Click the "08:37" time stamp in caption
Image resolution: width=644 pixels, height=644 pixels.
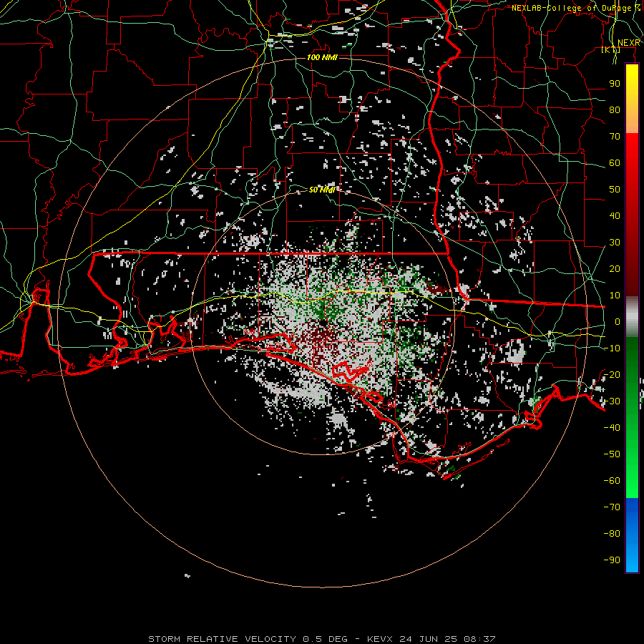click(479, 639)
